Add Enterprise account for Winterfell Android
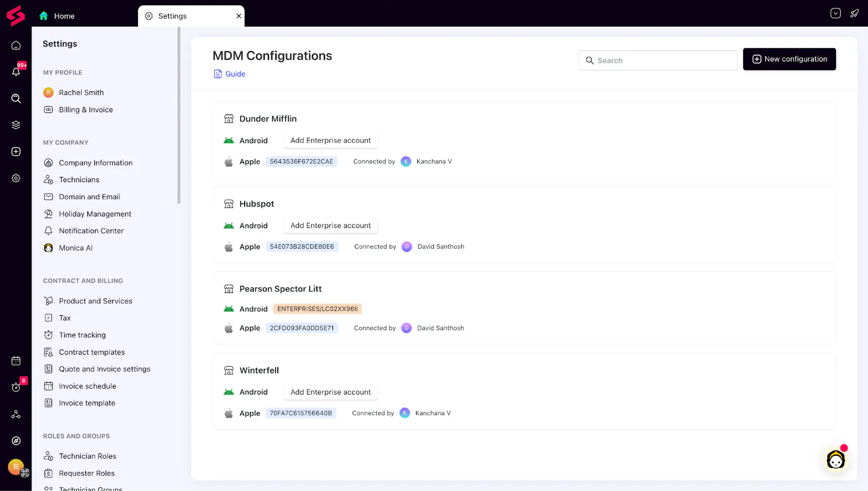Image resolution: width=868 pixels, height=491 pixels. [x=330, y=392]
